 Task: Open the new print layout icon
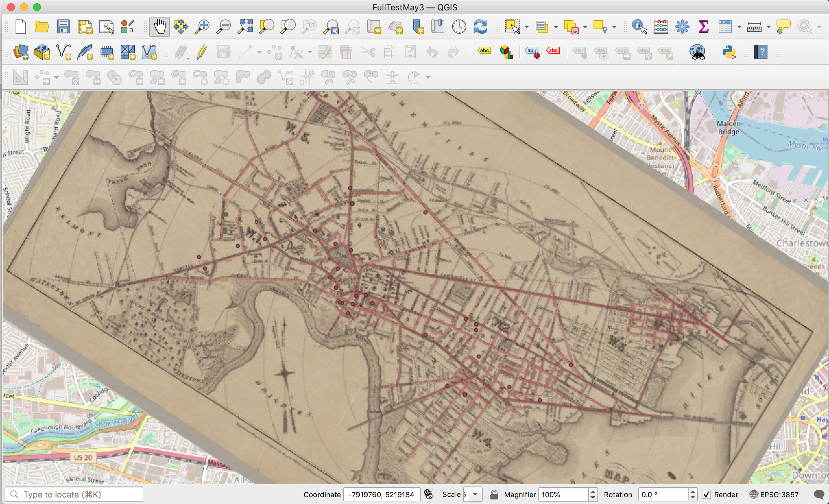pos(85,27)
